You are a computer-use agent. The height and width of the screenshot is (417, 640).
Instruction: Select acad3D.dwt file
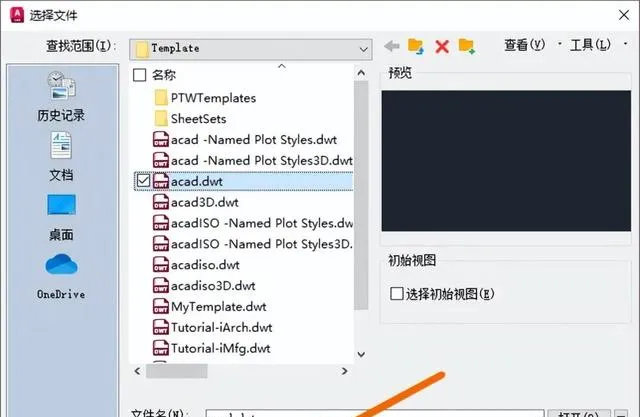[x=204, y=202]
